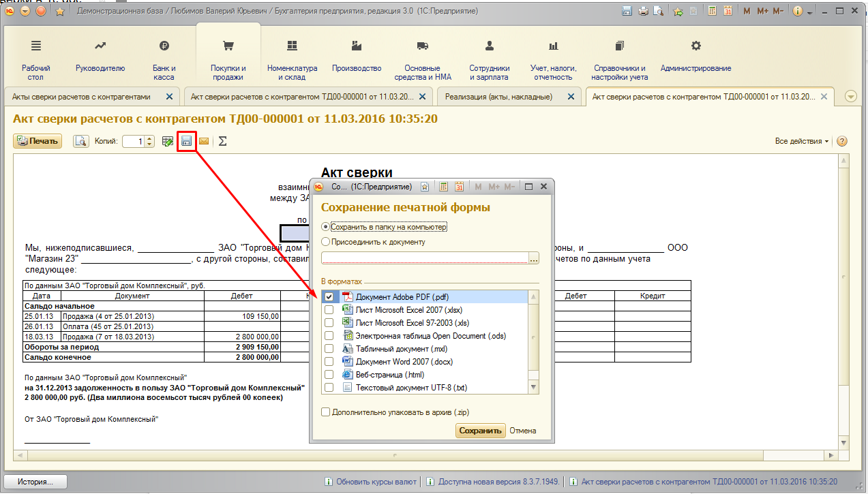Screen dimensions: 868x494
Task: Open Справочники и настройки учета section
Action: tap(620, 59)
